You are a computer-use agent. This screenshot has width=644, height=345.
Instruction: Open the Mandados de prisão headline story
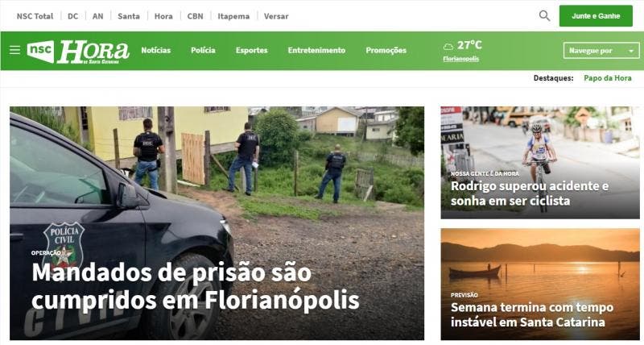196,286
